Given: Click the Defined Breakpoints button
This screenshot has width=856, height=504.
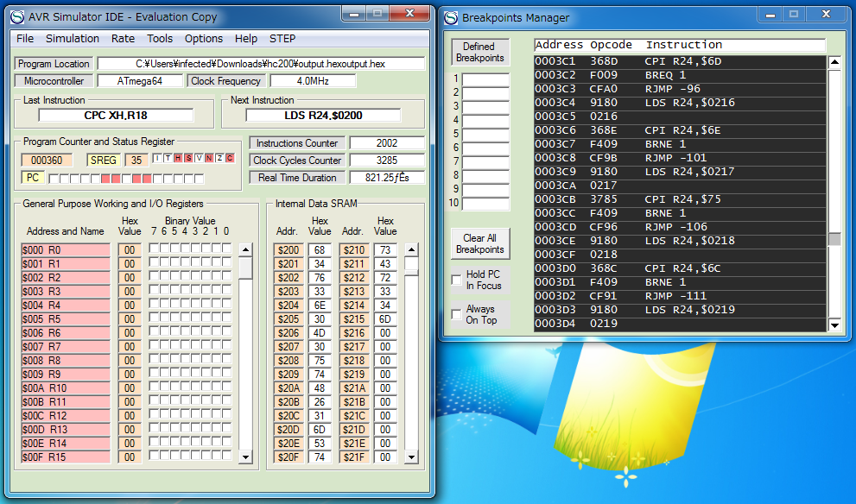Looking at the screenshot, I should [480, 52].
